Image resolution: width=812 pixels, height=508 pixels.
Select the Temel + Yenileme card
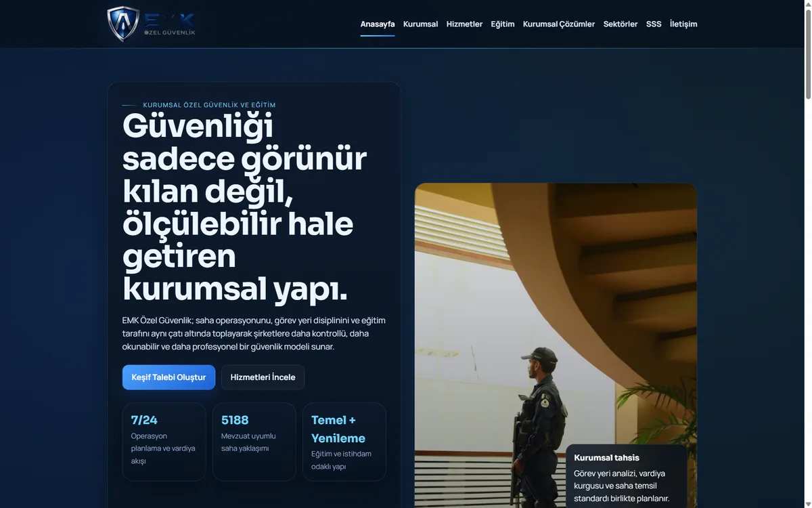pos(344,442)
